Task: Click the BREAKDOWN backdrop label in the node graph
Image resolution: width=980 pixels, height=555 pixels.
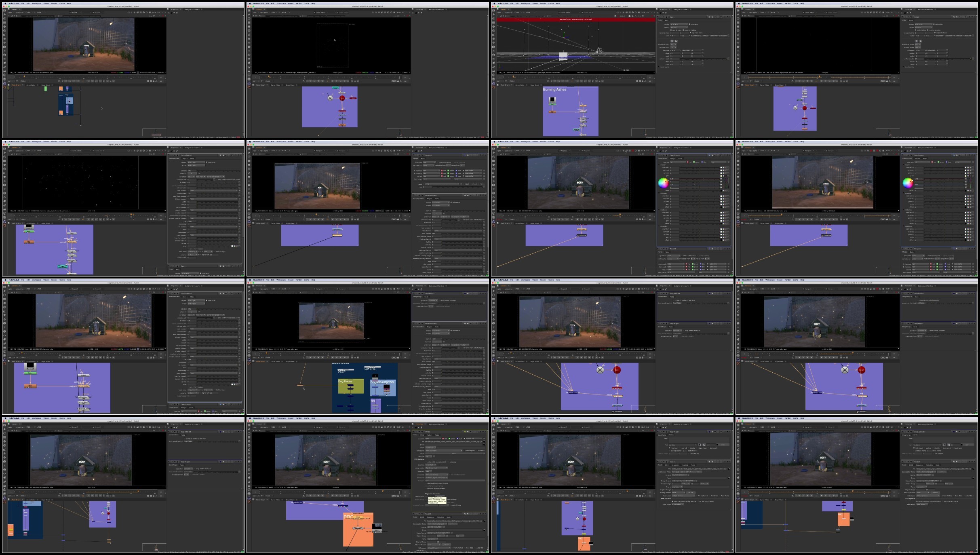Action: [384, 382]
